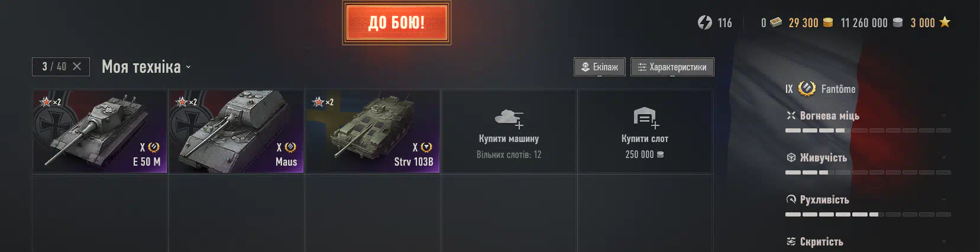Expand the Вогнева міць section
This screenshot has height=252, width=980.
click(943, 115)
